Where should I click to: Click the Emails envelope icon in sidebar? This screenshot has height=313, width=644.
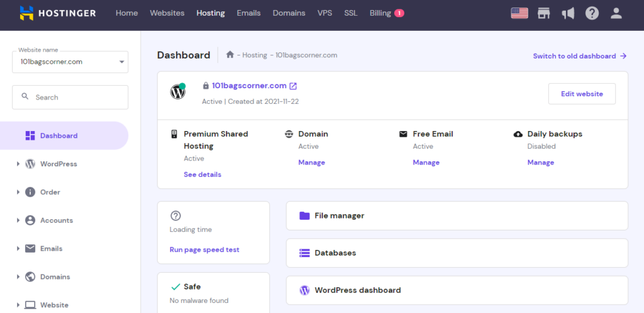(x=30, y=248)
